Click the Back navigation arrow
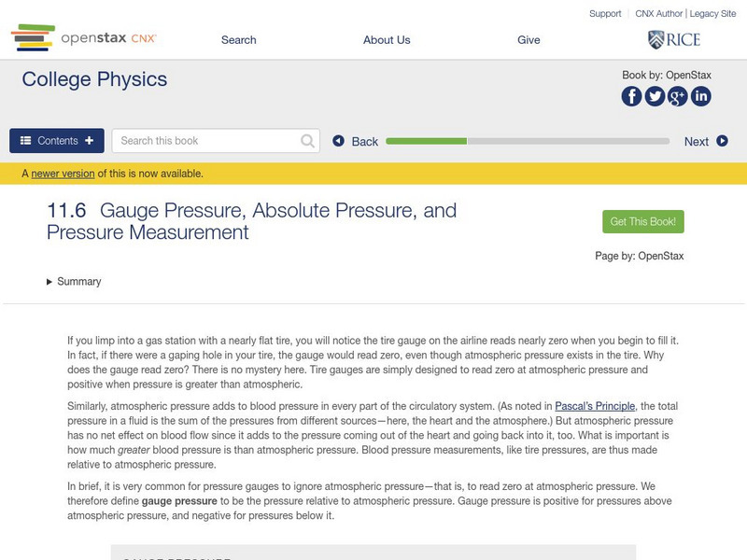The width and height of the screenshot is (747, 560). (x=338, y=140)
